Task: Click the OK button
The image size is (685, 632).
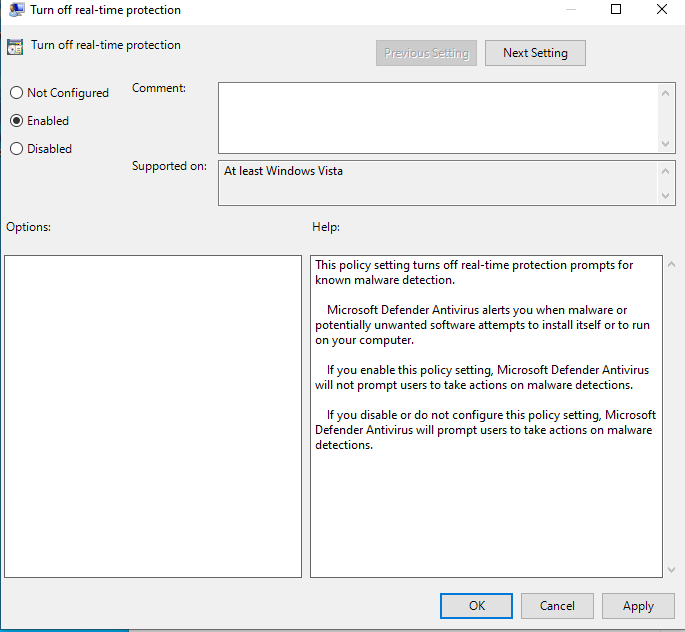Action: (476, 606)
